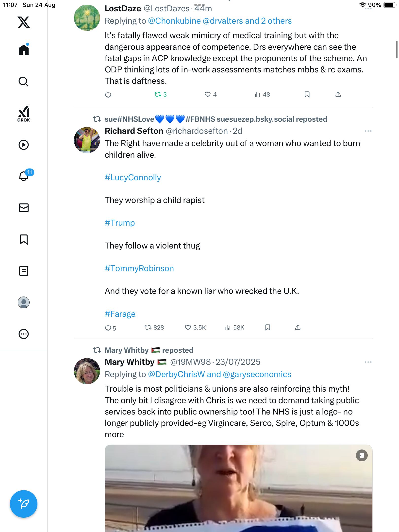Viewport: 399px width, 532px height.
Task: Open saved Bookmarks from sidebar
Action: [24, 239]
